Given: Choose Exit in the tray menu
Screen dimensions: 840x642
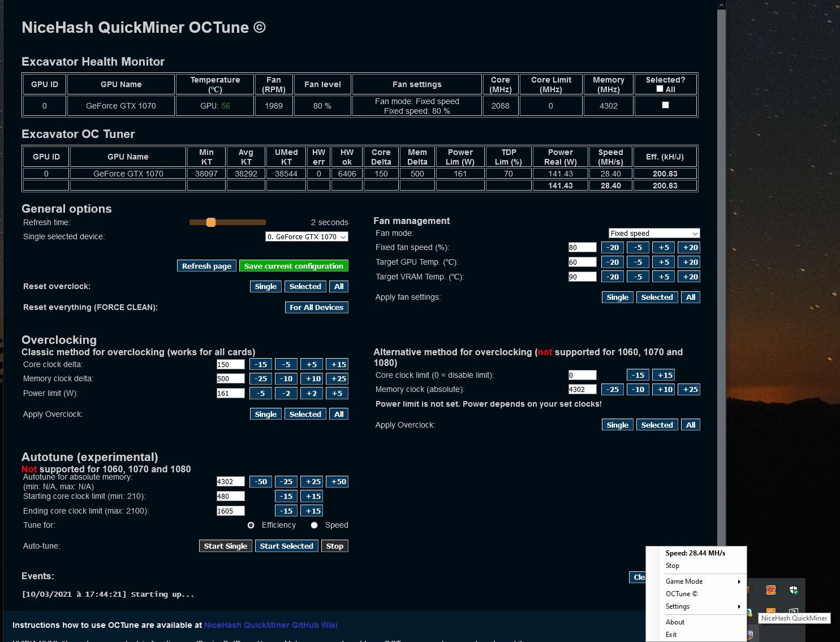Looking at the screenshot, I should [671, 635].
